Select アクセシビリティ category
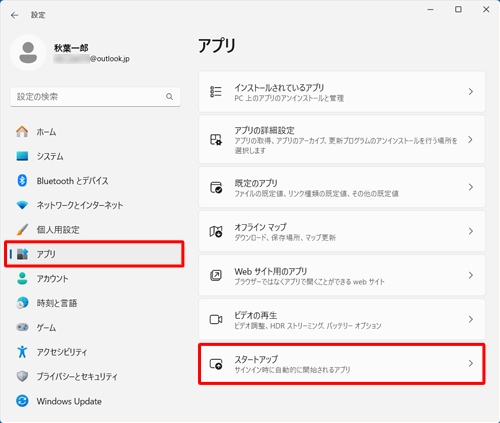Image resolution: width=500 pixels, height=423 pixels. 94,352
